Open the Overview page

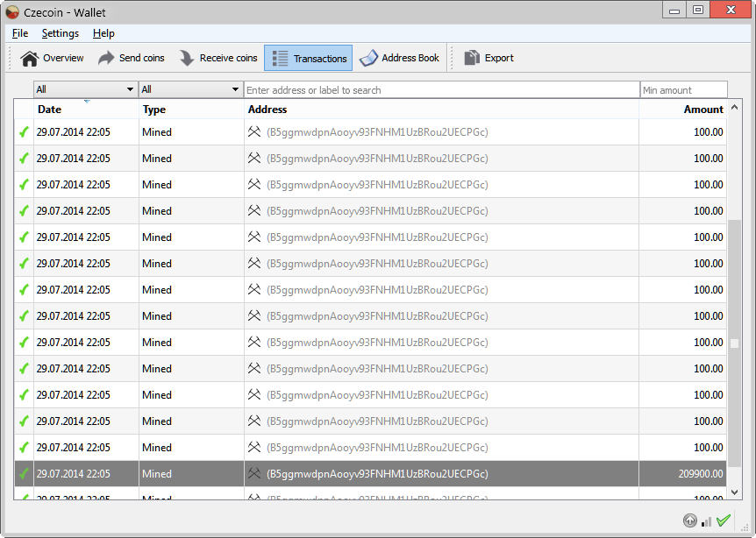click(52, 59)
